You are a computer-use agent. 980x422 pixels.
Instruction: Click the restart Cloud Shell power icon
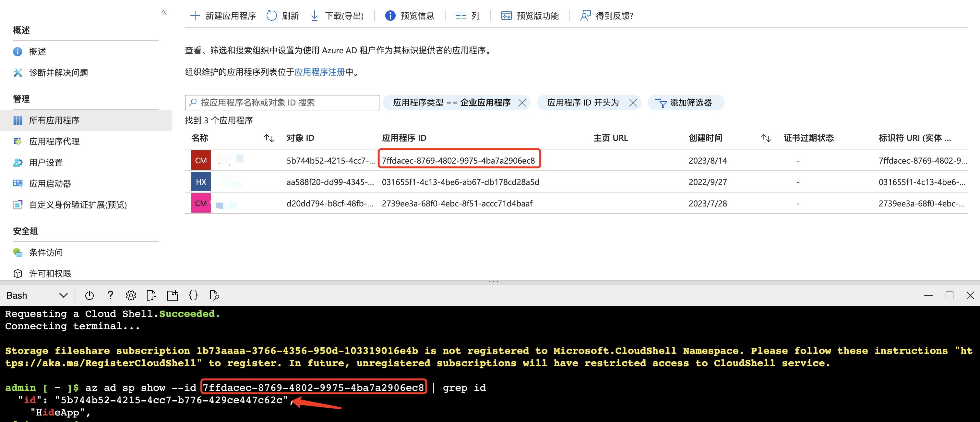pyautogui.click(x=90, y=295)
